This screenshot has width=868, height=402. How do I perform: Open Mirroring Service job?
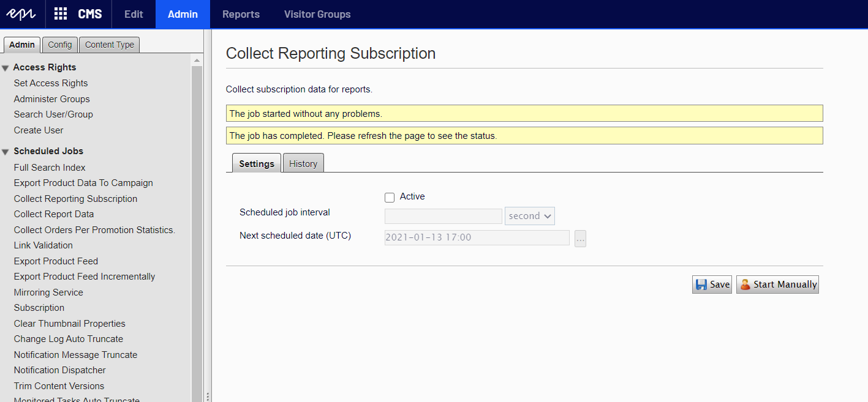[48, 292]
